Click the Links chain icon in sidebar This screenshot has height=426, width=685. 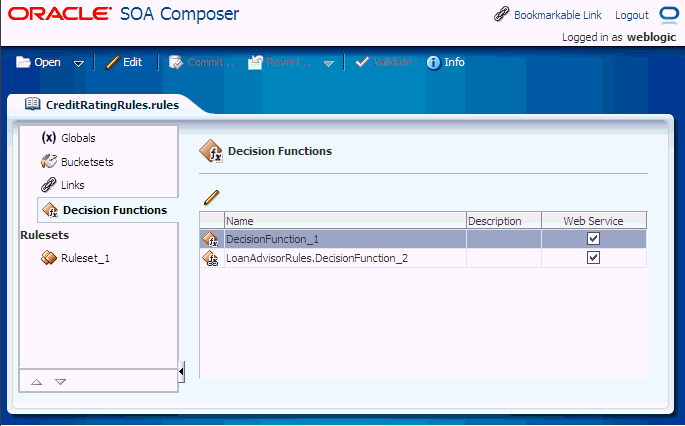coord(48,185)
